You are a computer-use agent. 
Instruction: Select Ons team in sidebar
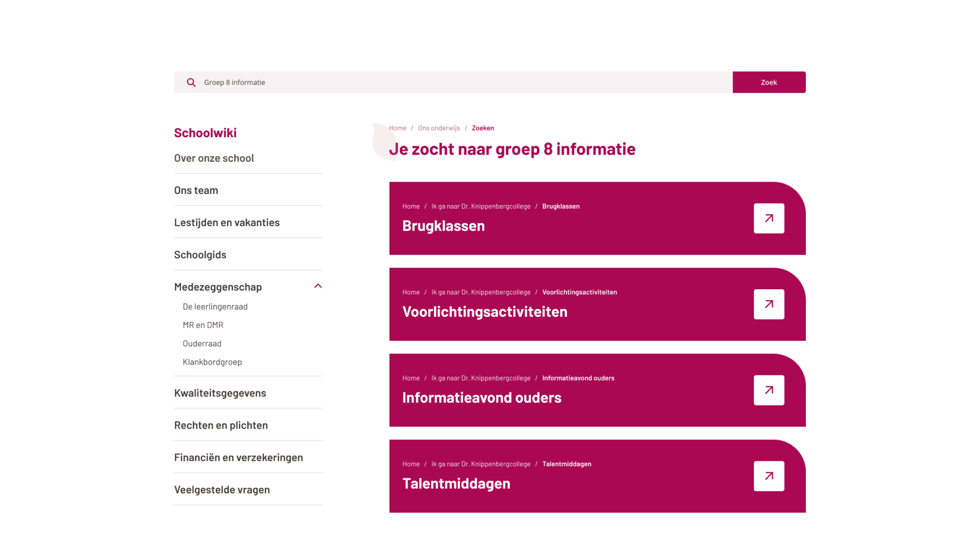(196, 190)
